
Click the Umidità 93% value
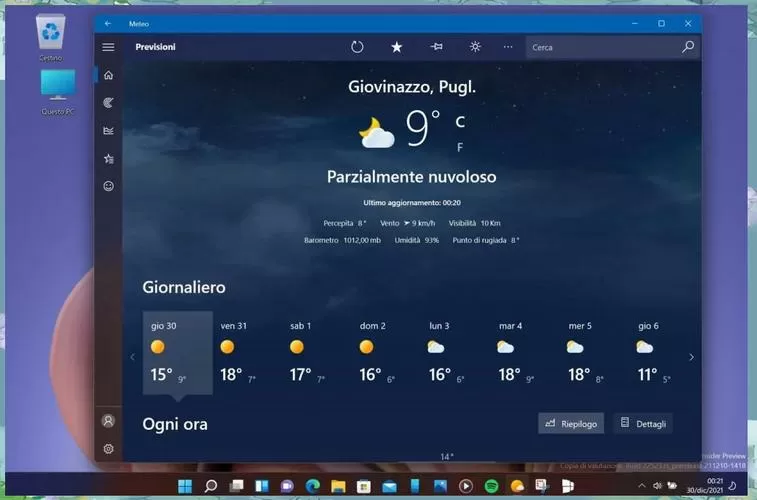click(x=417, y=240)
